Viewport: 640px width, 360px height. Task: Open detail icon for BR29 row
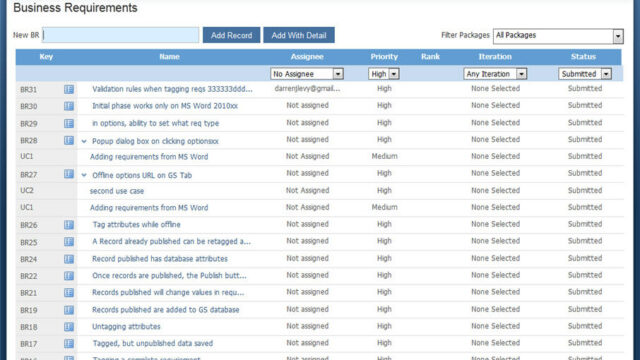[69, 123]
